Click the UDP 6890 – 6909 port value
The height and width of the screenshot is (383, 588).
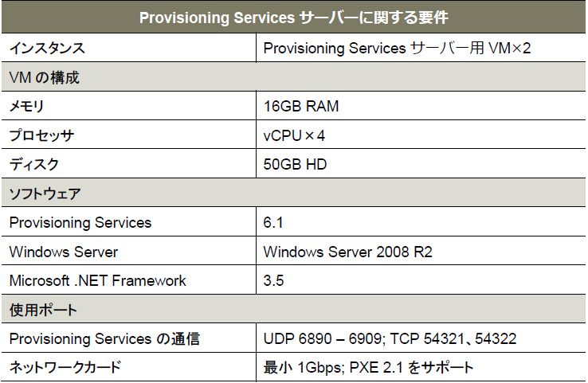click(322, 338)
